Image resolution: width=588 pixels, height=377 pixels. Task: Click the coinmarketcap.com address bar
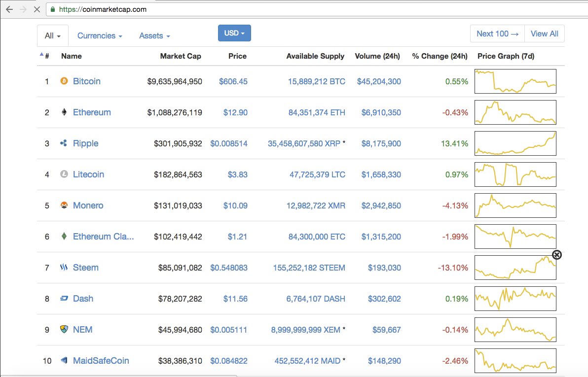click(x=317, y=9)
